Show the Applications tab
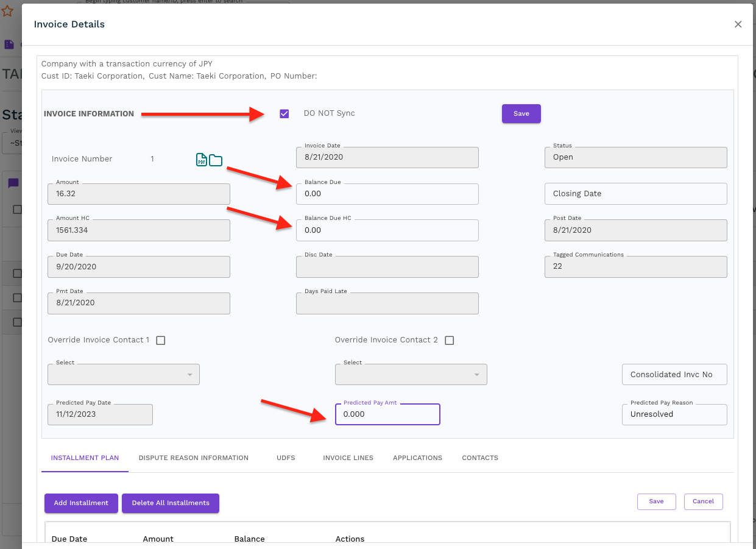The height and width of the screenshot is (549, 756). click(x=417, y=458)
